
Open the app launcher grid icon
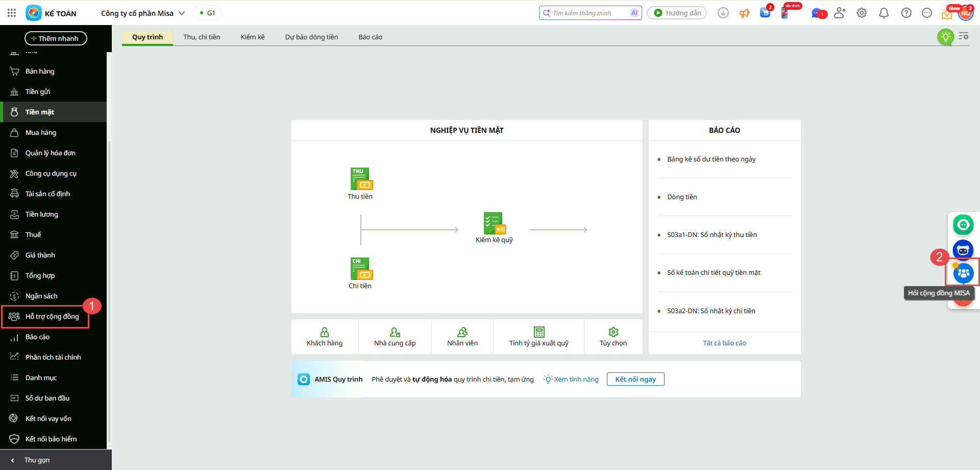12,13
